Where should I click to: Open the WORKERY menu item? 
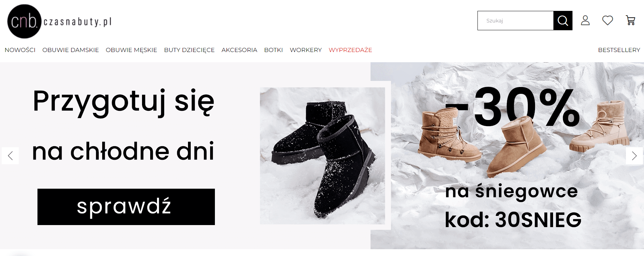[306, 50]
